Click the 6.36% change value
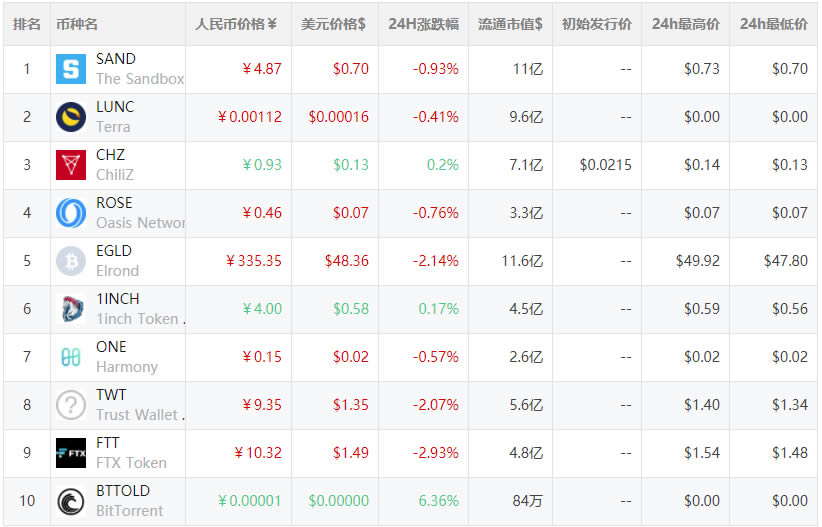 (438, 501)
